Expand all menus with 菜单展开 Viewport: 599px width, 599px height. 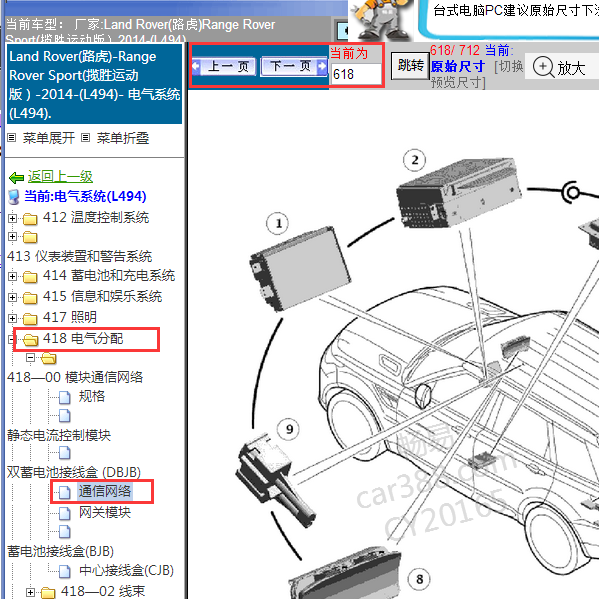(x=49, y=138)
